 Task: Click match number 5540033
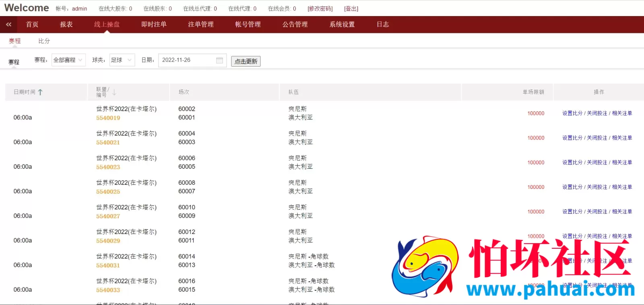pos(108,290)
